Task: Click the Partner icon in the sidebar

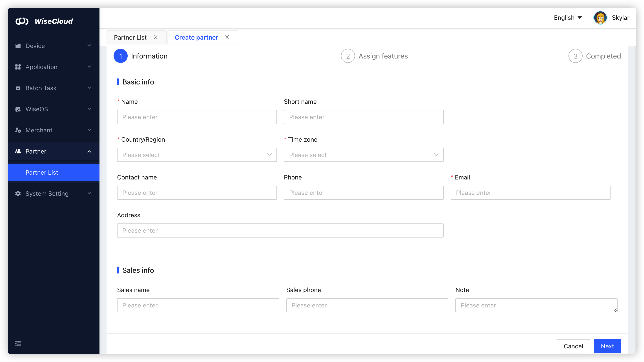Action: click(18, 151)
